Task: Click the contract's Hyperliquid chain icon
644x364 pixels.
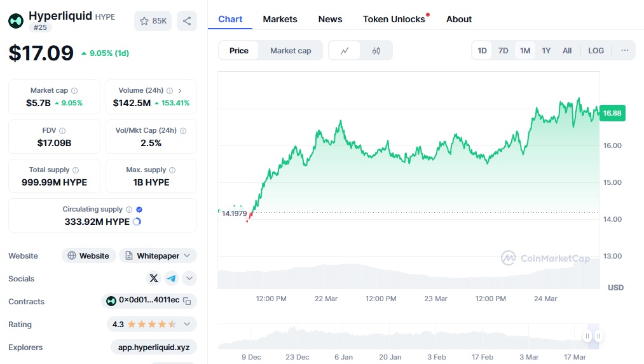Action: click(x=111, y=301)
